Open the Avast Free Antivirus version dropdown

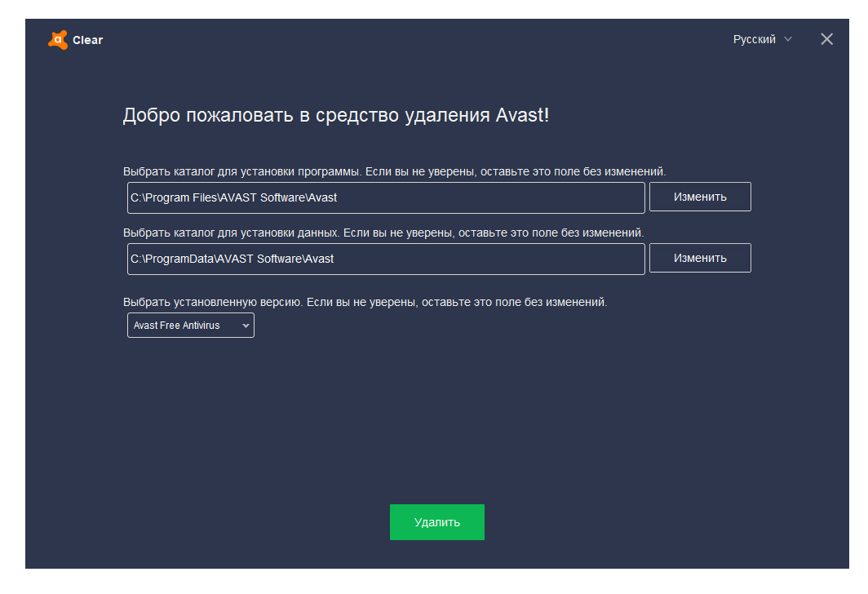190,326
